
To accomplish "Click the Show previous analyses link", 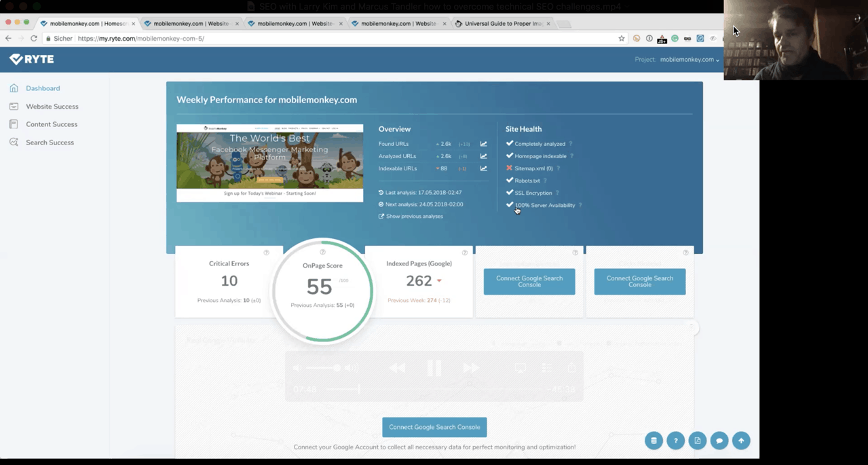I will pyautogui.click(x=414, y=217).
